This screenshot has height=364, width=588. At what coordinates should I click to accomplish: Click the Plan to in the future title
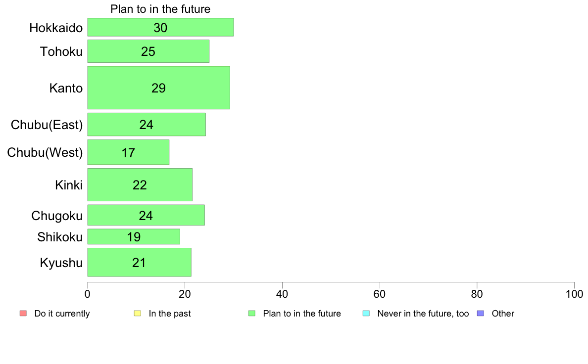(160, 9)
